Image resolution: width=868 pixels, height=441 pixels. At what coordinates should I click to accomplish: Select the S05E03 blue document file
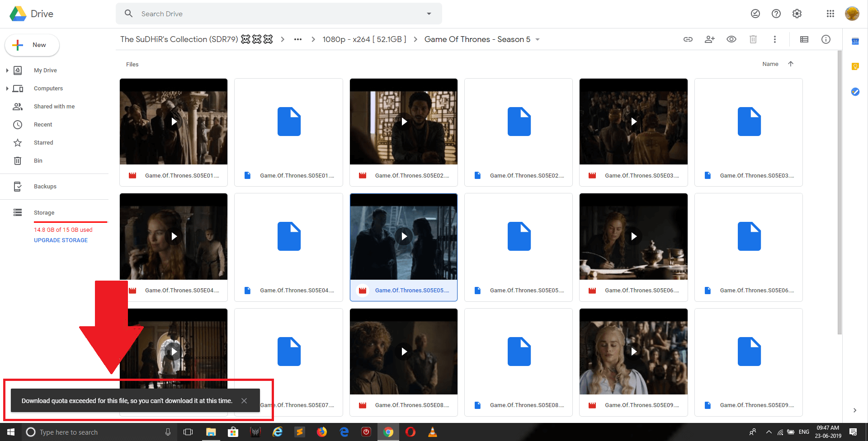pos(749,132)
